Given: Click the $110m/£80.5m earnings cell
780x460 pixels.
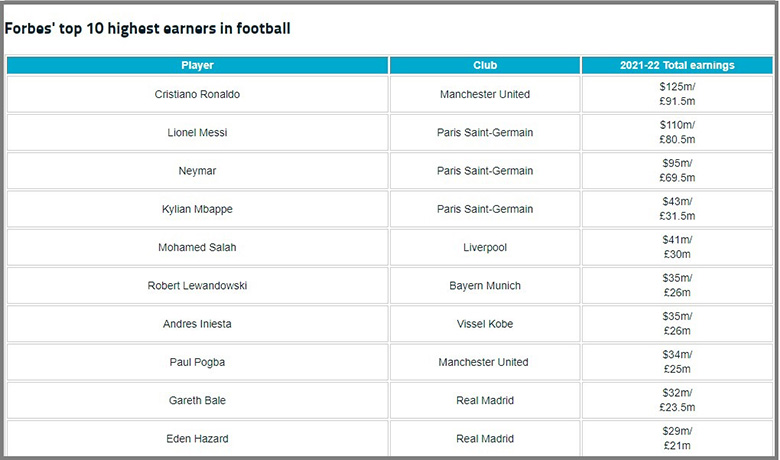Looking at the screenshot, I should tap(677, 132).
